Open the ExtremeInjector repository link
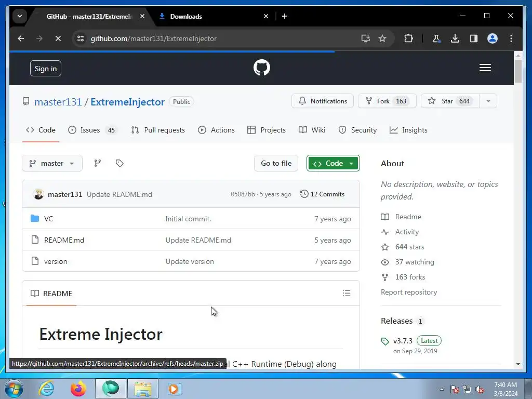532x399 pixels. click(x=128, y=102)
